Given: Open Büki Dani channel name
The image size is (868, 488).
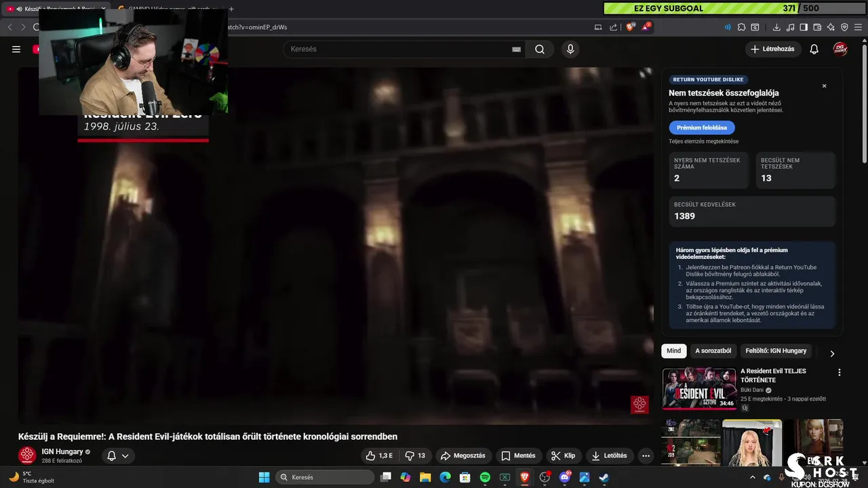Looking at the screenshot, I should [752, 390].
